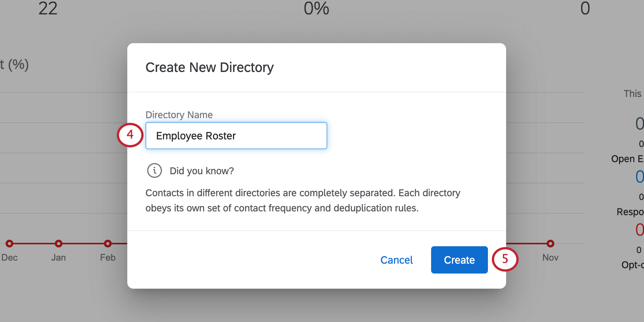Click the red step 5 callout circle
The height and width of the screenshot is (322, 644).
[x=505, y=259]
